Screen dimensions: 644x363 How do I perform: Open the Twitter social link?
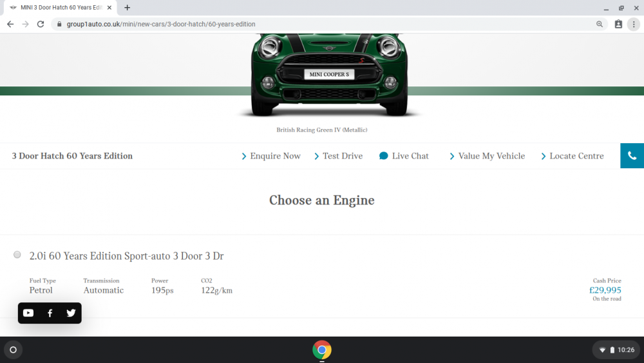[71, 313]
